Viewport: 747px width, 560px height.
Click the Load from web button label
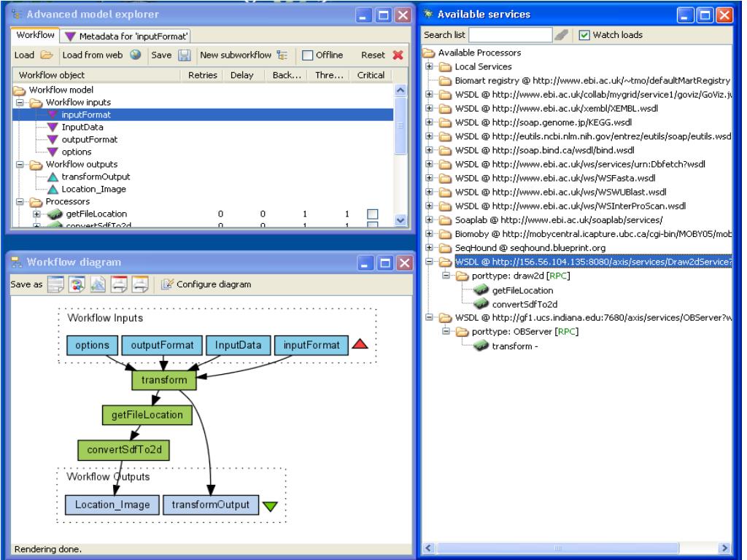point(93,55)
